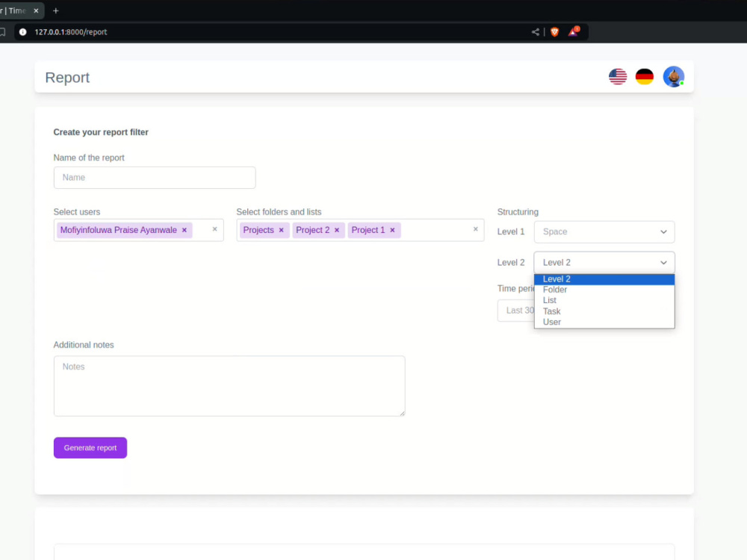Click the Create your report filter heading
The height and width of the screenshot is (560, 747).
point(101,132)
